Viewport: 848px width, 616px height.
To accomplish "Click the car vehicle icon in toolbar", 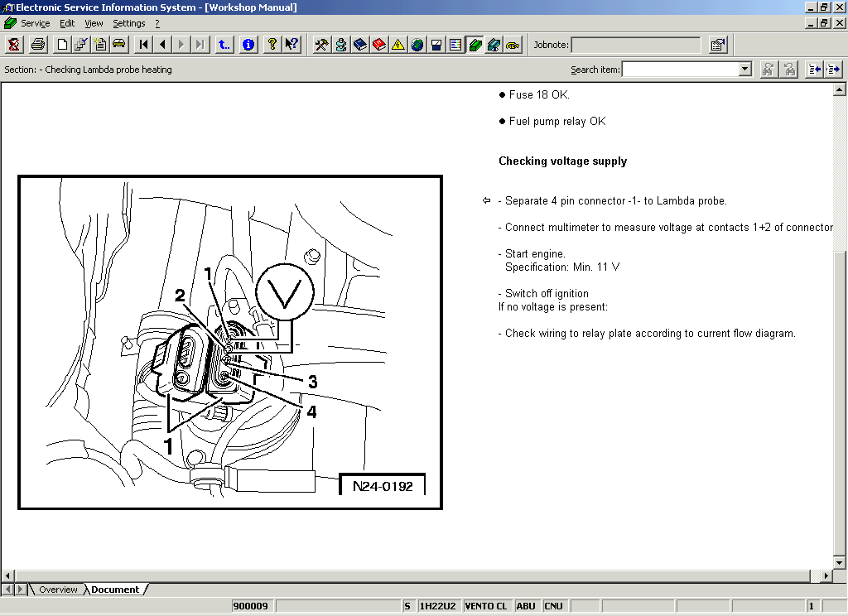I will (119, 45).
